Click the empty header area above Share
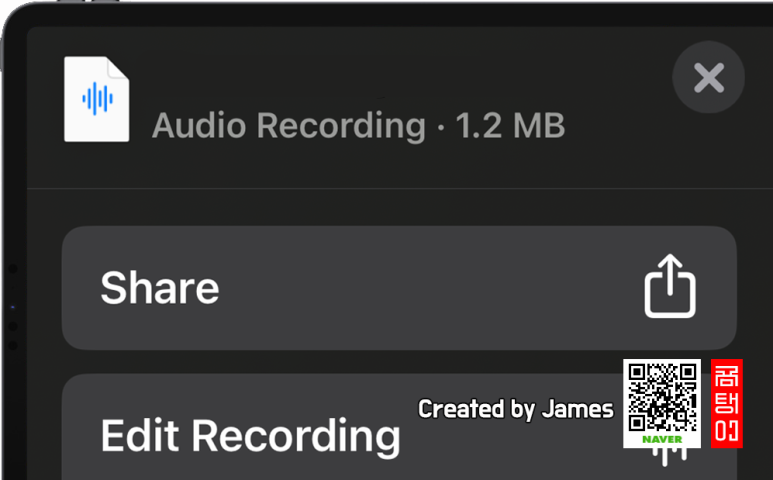 [x=399, y=207]
